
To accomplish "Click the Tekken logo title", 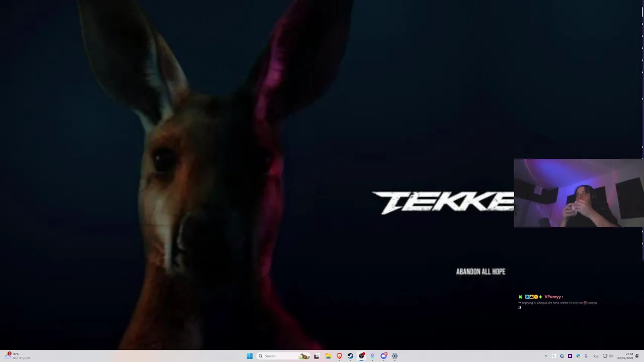I will point(443,203).
